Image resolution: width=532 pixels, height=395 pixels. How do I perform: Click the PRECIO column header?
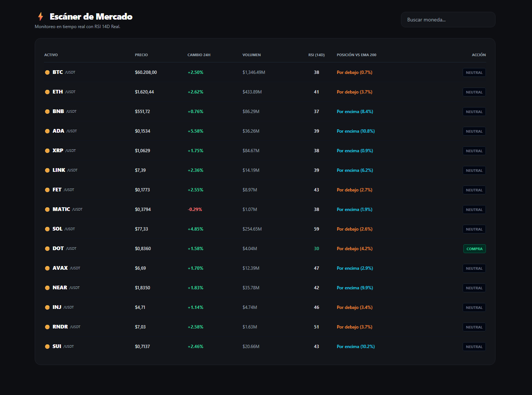(x=141, y=55)
